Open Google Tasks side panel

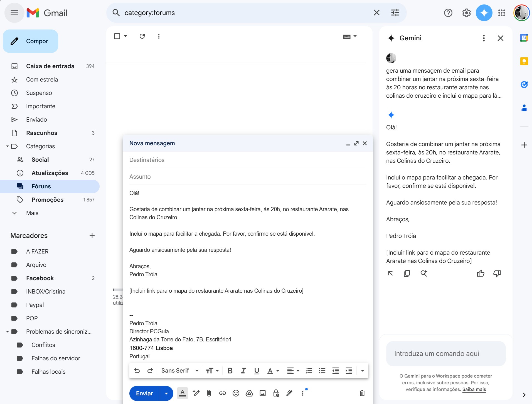[524, 84]
